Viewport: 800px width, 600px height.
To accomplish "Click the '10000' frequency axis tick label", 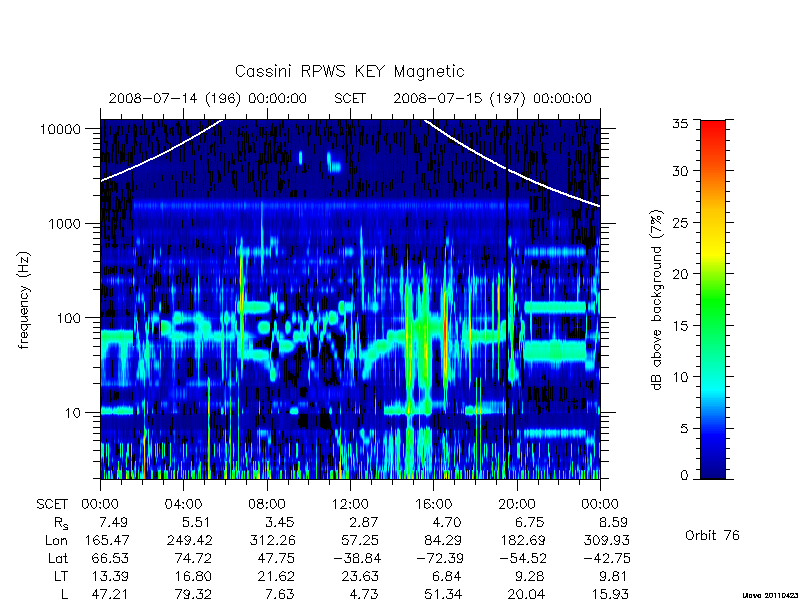I will (60, 130).
